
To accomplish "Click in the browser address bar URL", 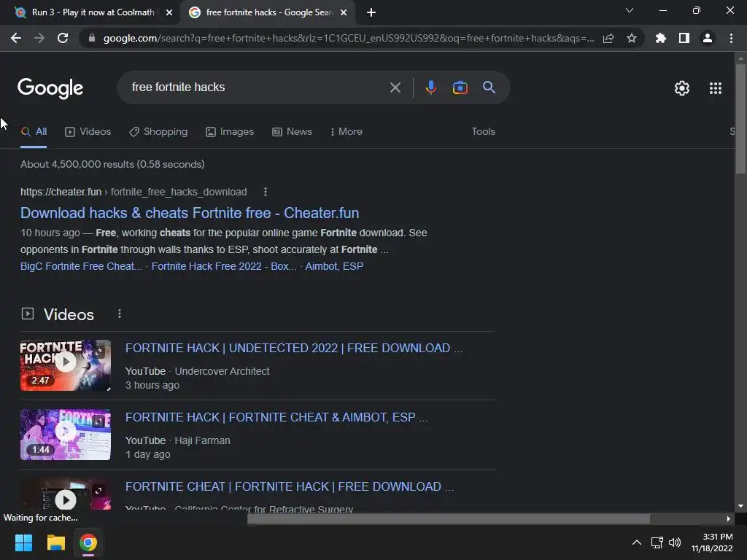I will (x=348, y=38).
